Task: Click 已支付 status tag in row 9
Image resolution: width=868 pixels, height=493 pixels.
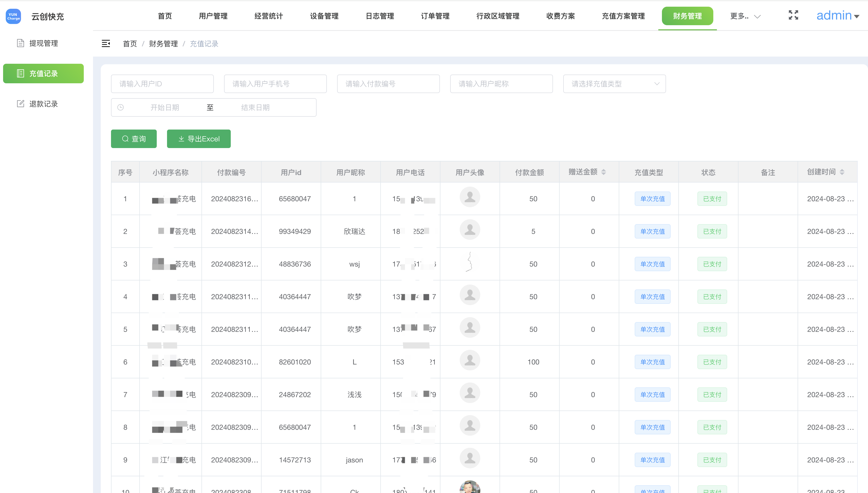Action: click(712, 460)
